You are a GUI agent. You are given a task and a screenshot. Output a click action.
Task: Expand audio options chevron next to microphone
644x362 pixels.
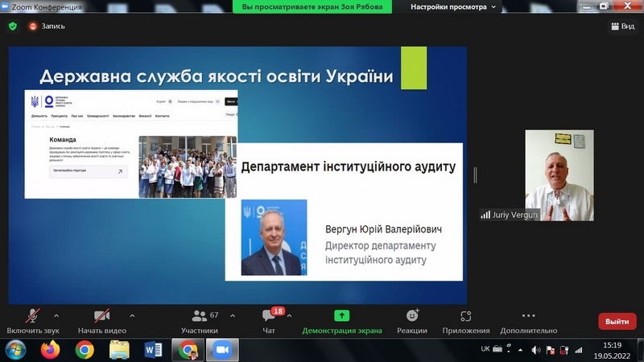[x=56, y=315]
